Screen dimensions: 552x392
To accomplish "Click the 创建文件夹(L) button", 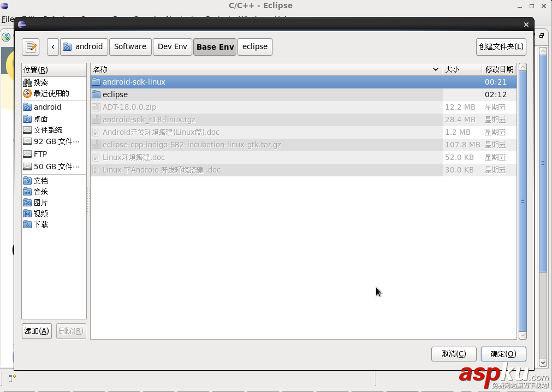I will 501,47.
